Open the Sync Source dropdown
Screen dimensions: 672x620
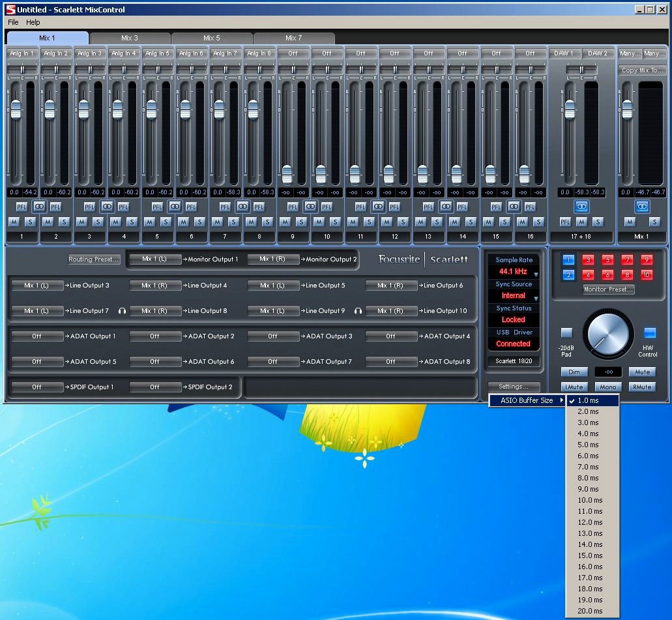coord(514,295)
